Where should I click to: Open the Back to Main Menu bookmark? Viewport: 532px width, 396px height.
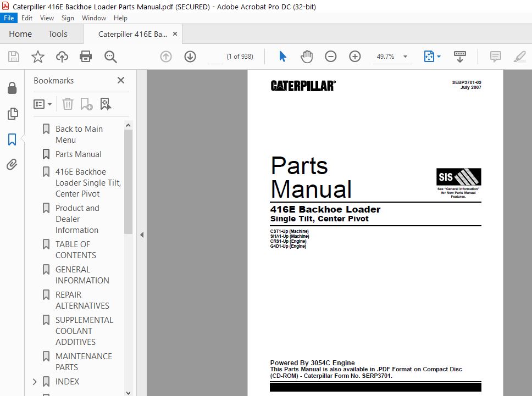[79, 135]
